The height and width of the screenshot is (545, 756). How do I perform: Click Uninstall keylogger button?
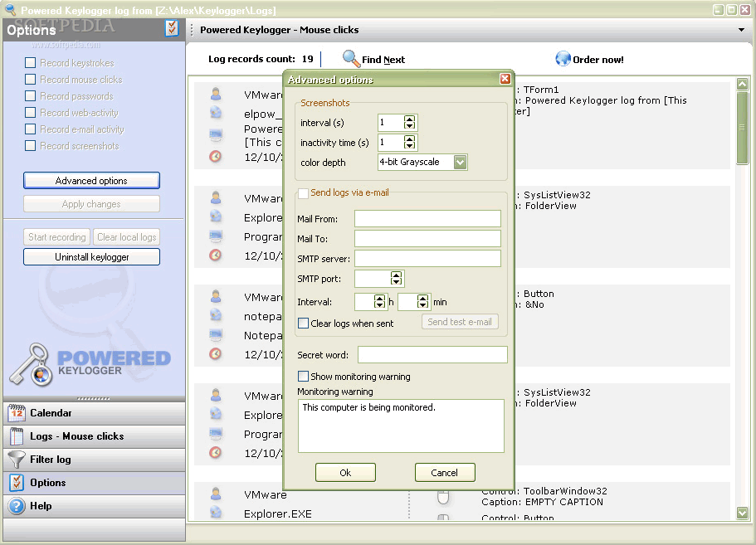[x=91, y=257]
